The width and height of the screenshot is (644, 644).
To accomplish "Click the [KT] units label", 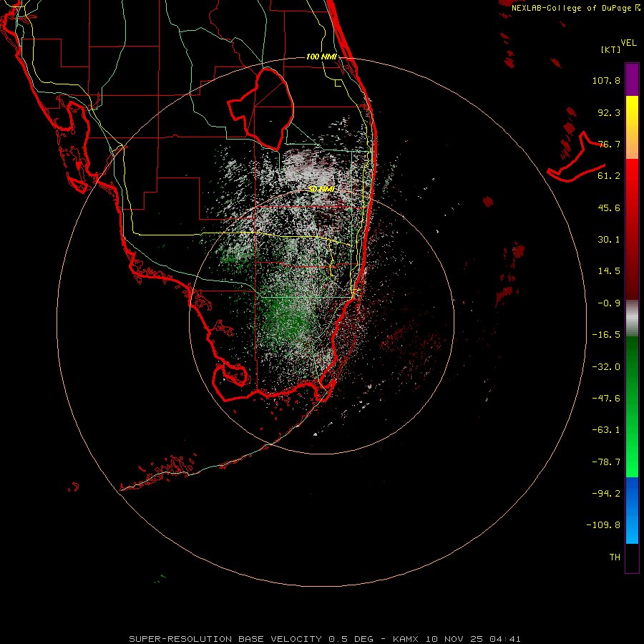I will pyautogui.click(x=610, y=49).
